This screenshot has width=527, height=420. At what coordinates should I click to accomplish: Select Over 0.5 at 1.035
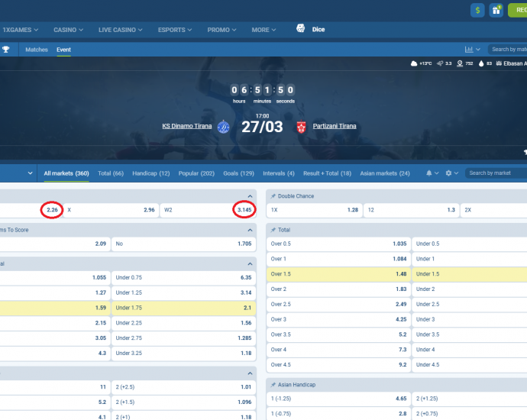click(x=339, y=244)
